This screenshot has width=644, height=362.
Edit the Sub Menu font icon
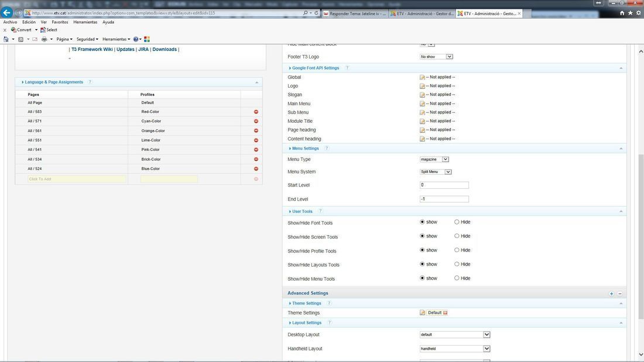(x=422, y=112)
